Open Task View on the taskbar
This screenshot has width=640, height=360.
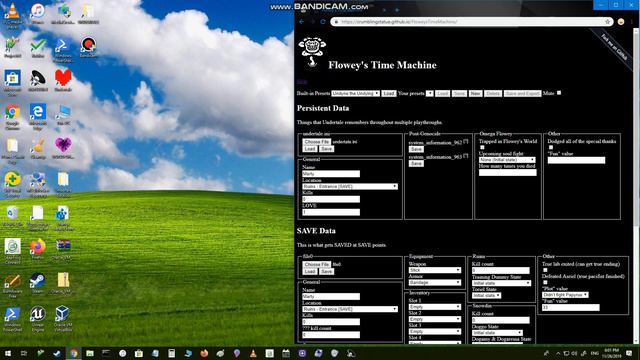click(x=24, y=353)
